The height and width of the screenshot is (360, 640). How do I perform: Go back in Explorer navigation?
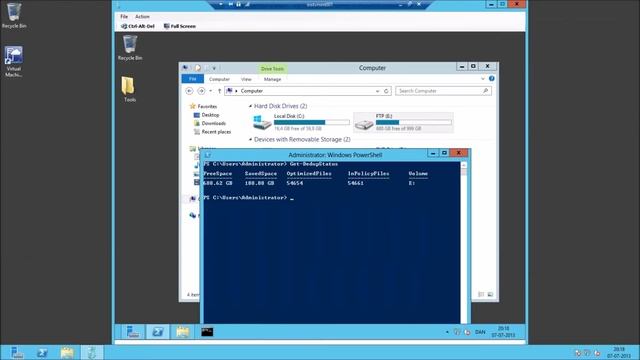(x=189, y=91)
